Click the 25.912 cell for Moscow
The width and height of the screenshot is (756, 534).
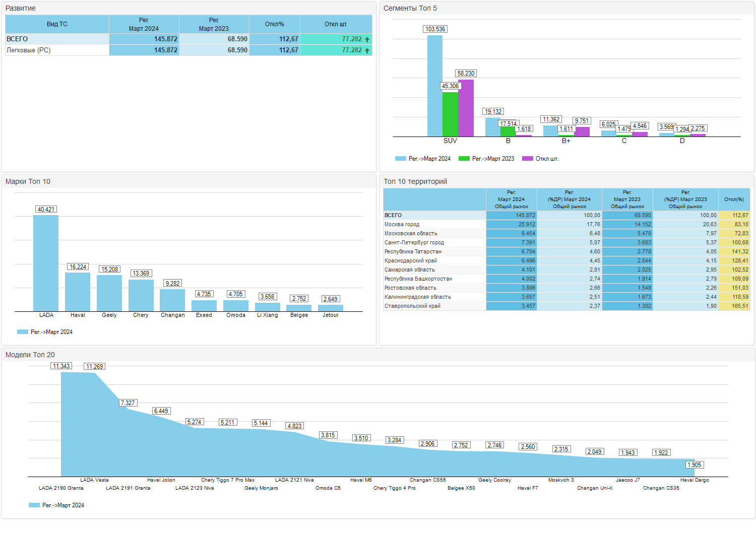click(x=512, y=224)
